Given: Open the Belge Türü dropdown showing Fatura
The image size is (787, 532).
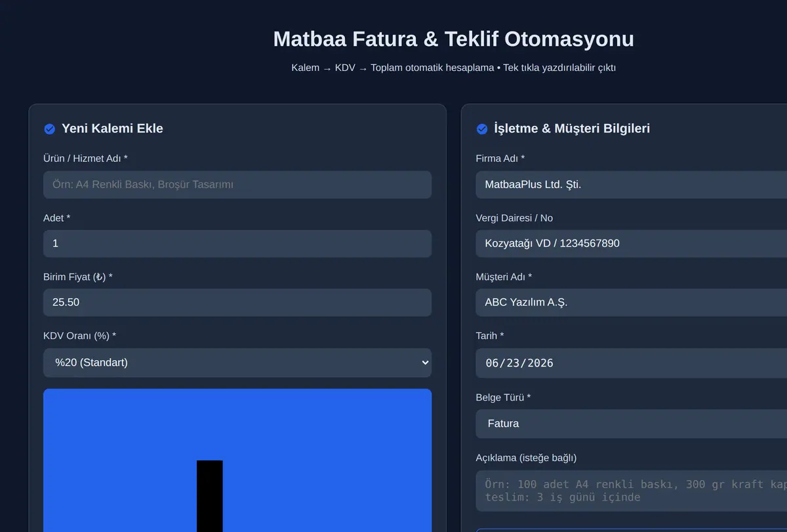Looking at the screenshot, I should pyautogui.click(x=631, y=424).
